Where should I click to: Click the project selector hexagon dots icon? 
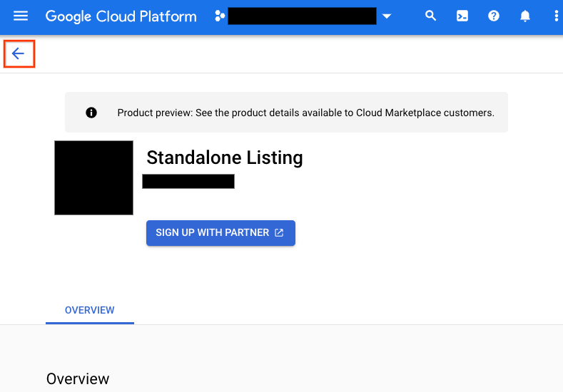[220, 16]
